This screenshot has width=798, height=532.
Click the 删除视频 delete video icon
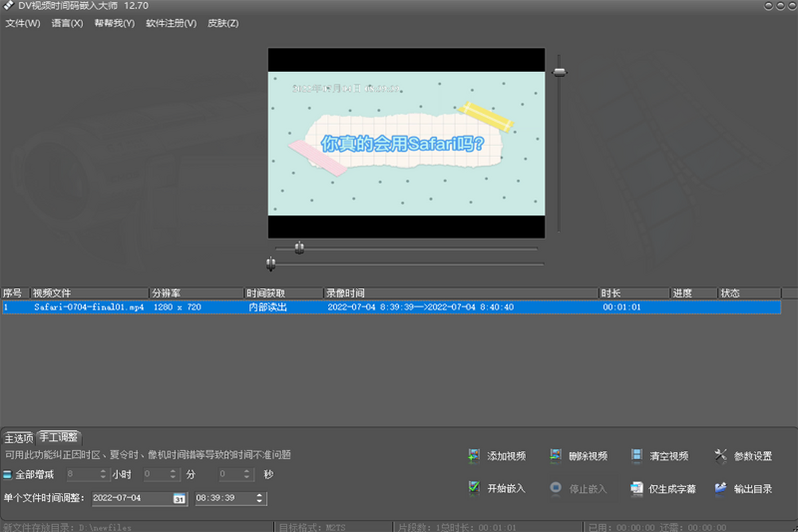556,456
